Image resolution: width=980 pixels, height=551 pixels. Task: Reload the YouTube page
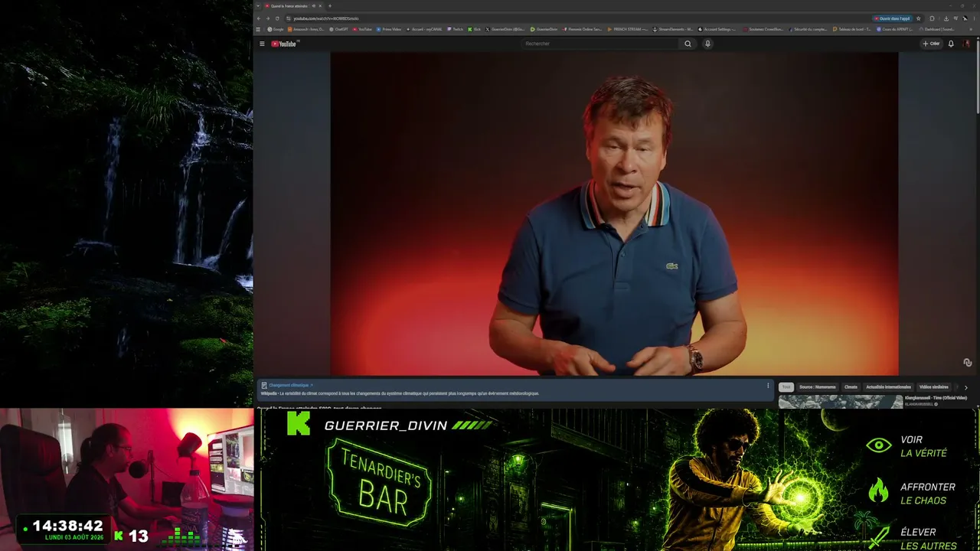277,18
